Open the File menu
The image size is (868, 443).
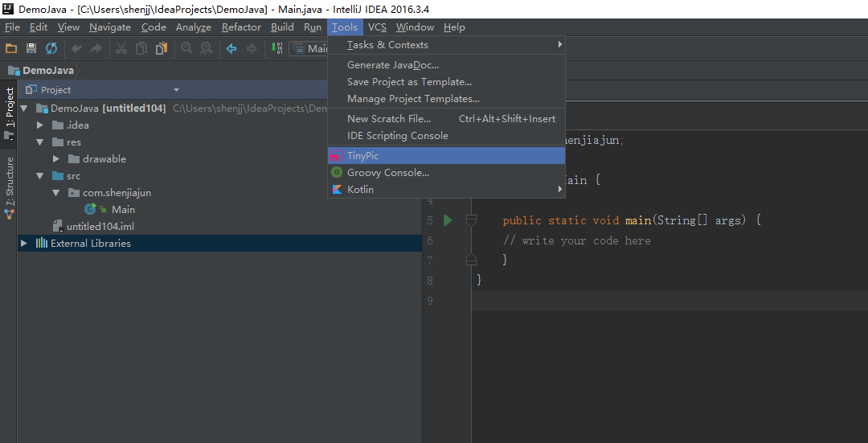point(12,27)
